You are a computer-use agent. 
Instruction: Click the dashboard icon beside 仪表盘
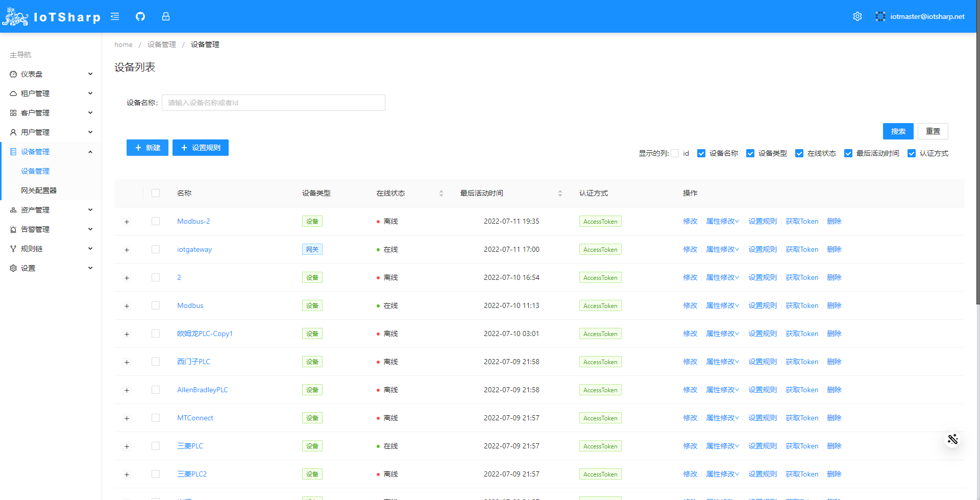tap(13, 74)
